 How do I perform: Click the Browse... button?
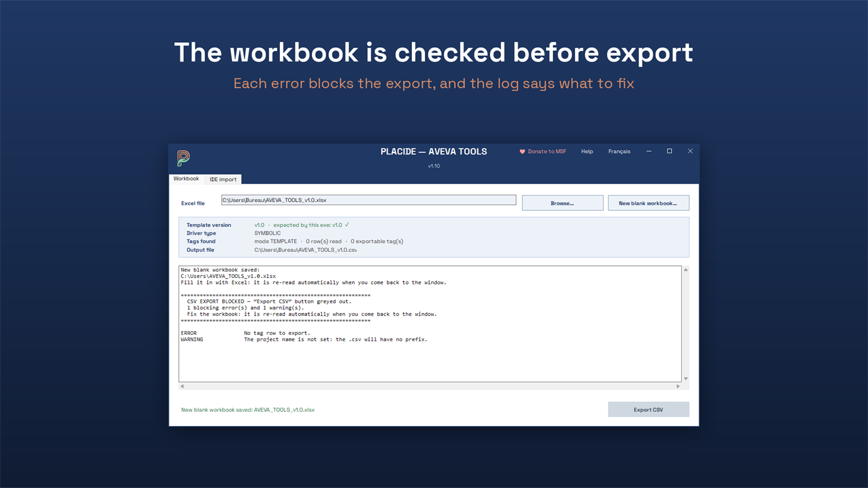[563, 203]
